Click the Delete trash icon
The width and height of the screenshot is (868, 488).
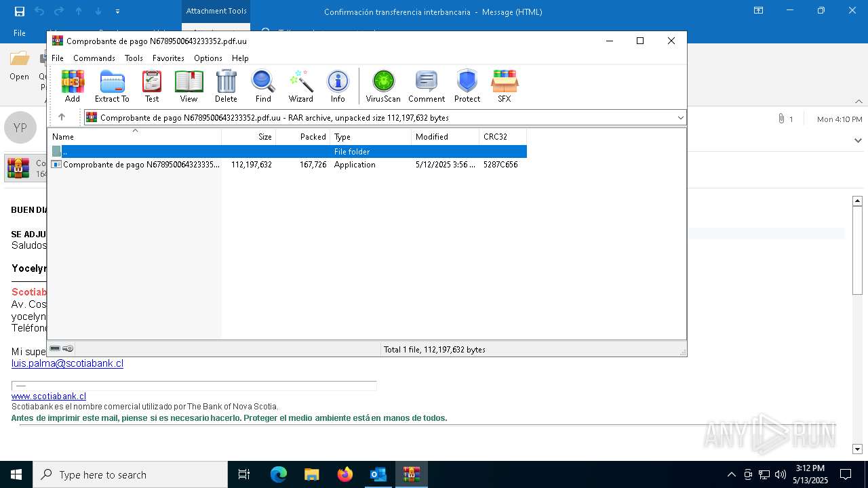pos(226,86)
